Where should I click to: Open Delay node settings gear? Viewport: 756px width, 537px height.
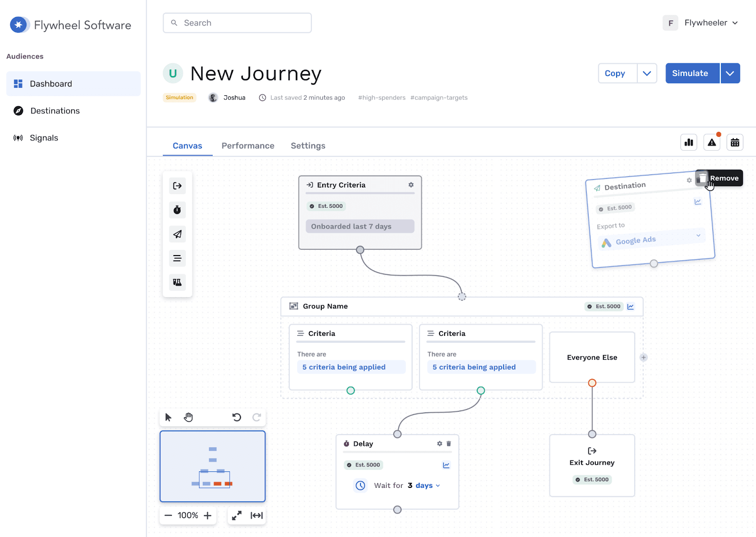click(x=439, y=443)
